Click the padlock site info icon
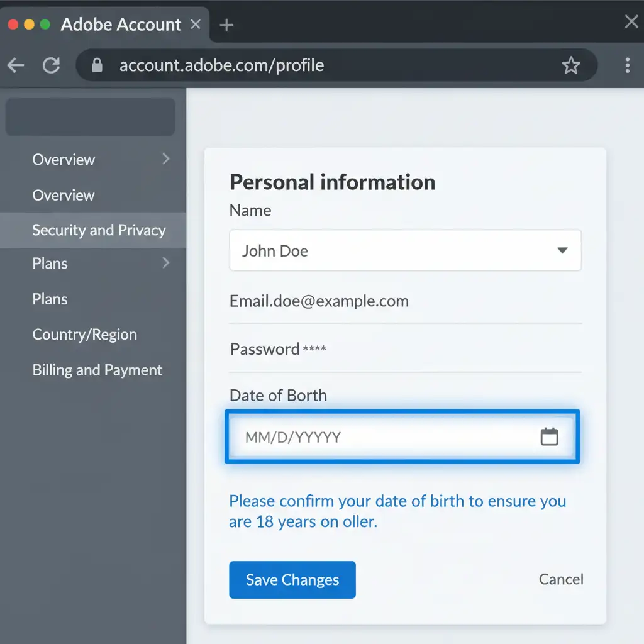This screenshot has width=644, height=644. tap(97, 65)
